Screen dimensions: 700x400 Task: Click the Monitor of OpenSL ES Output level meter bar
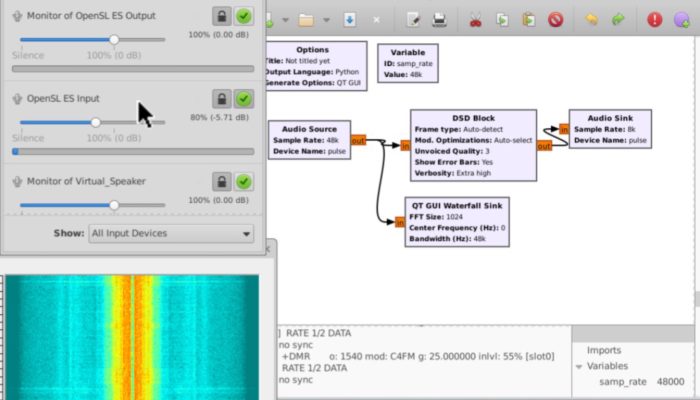[x=133, y=69]
